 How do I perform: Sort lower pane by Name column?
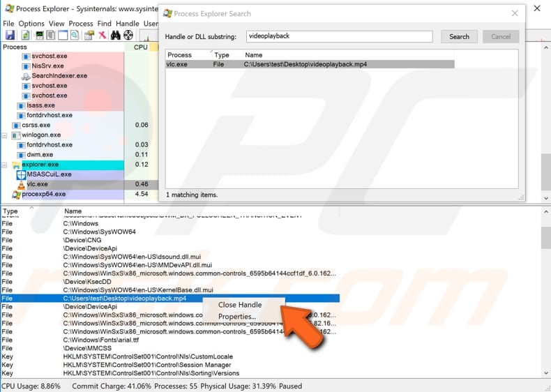point(200,211)
